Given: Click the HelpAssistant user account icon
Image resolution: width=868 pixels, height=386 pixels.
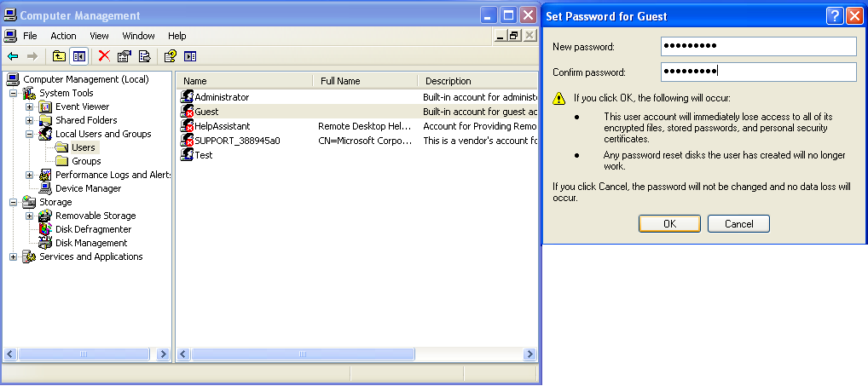Looking at the screenshot, I should (187, 126).
